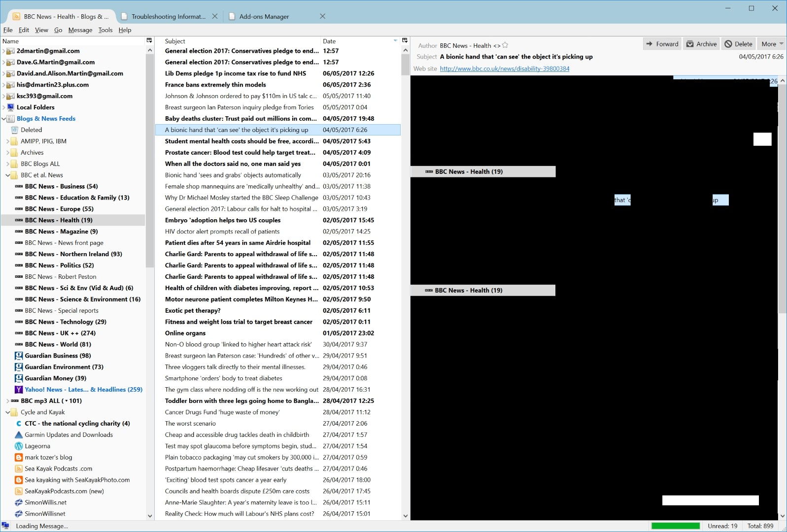
Task: Open the bbc.co.uk web site link
Action: (x=504, y=68)
